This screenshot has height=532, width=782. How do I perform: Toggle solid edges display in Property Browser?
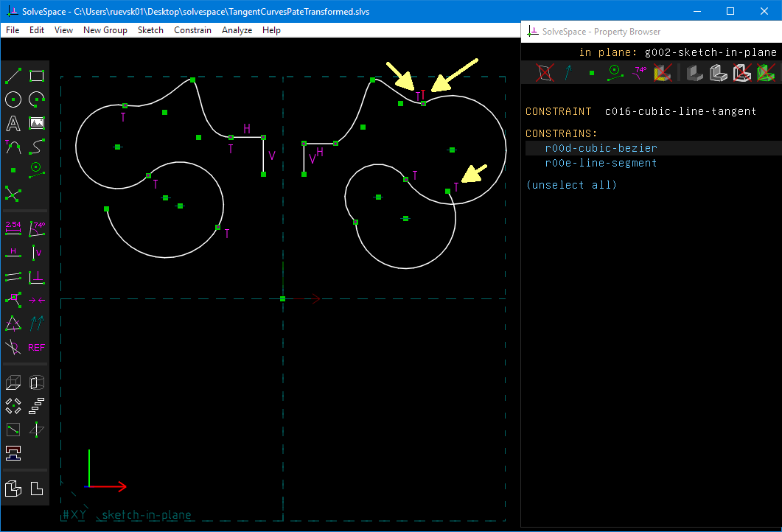coord(719,73)
